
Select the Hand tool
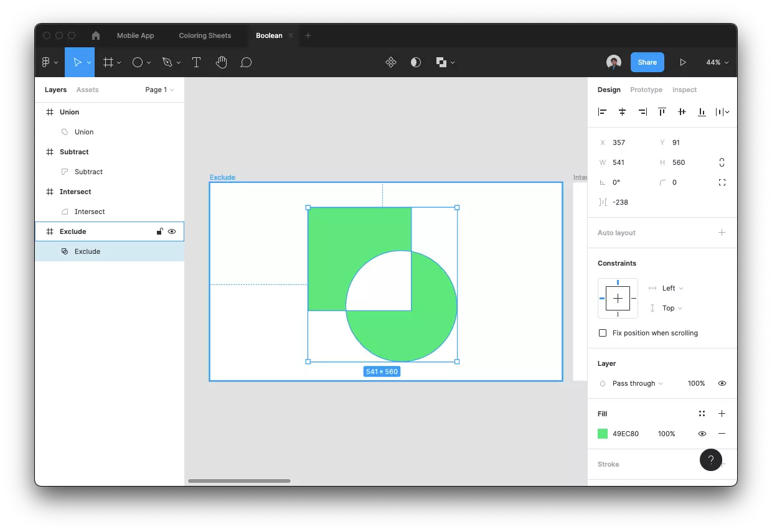[221, 62]
